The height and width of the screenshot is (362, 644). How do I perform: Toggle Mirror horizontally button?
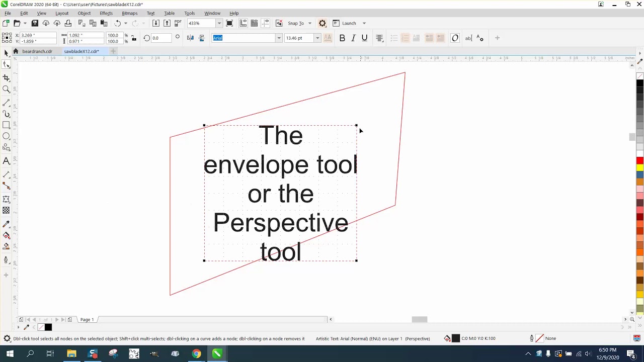(x=190, y=38)
